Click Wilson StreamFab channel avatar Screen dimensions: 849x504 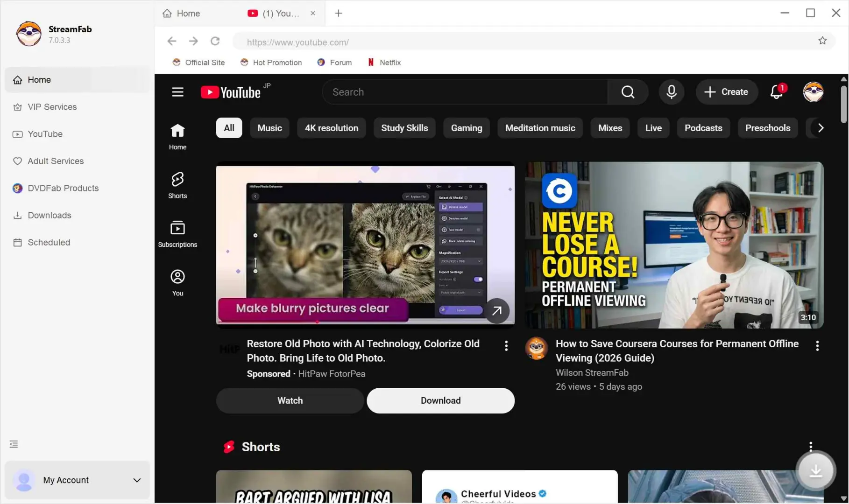coord(536,348)
